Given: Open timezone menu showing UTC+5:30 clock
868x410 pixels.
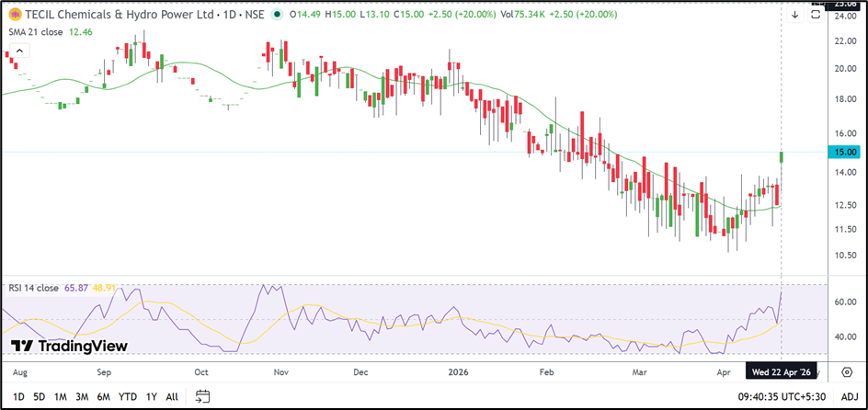Looking at the screenshot, I should point(778,397).
